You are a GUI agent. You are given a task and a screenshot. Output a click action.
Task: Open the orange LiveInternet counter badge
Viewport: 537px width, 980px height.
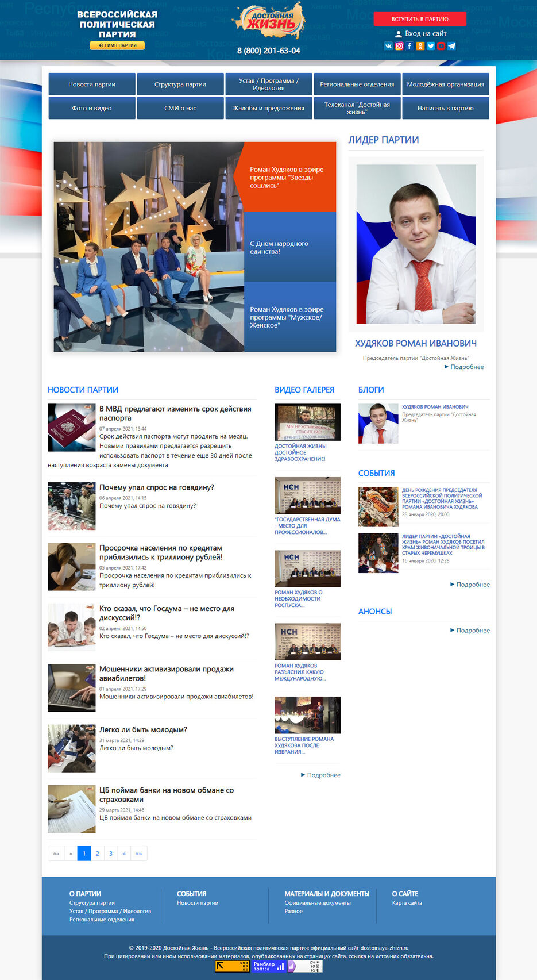pos(232,966)
